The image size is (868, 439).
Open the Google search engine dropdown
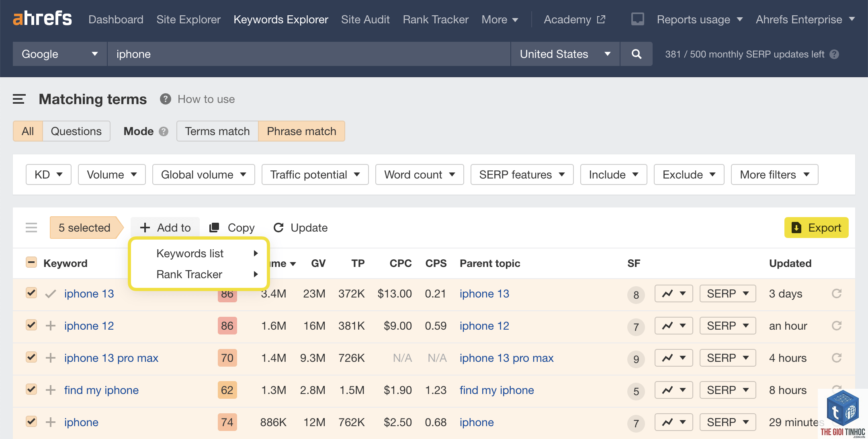60,54
